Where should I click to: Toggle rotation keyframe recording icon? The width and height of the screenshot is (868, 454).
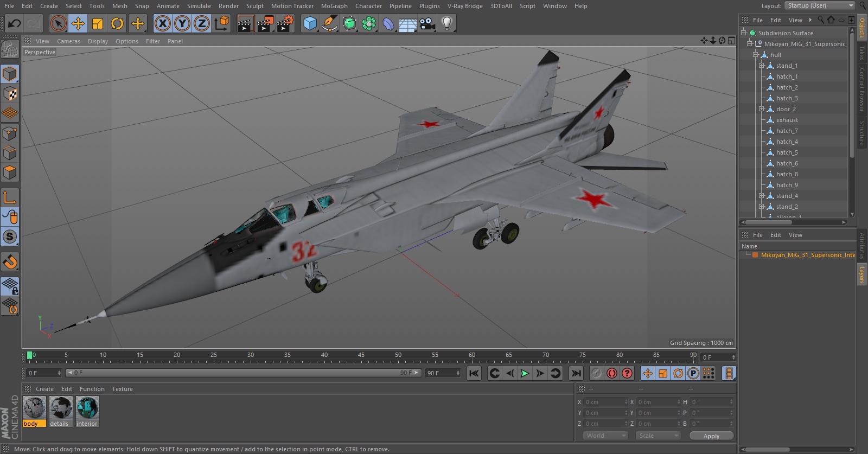(678, 373)
